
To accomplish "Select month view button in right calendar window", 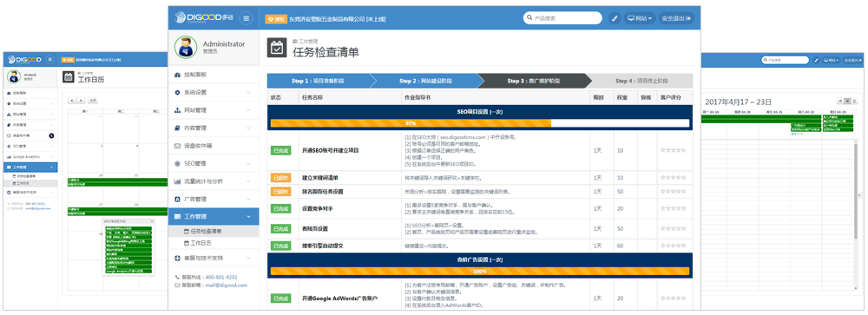I will [x=839, y=101].
